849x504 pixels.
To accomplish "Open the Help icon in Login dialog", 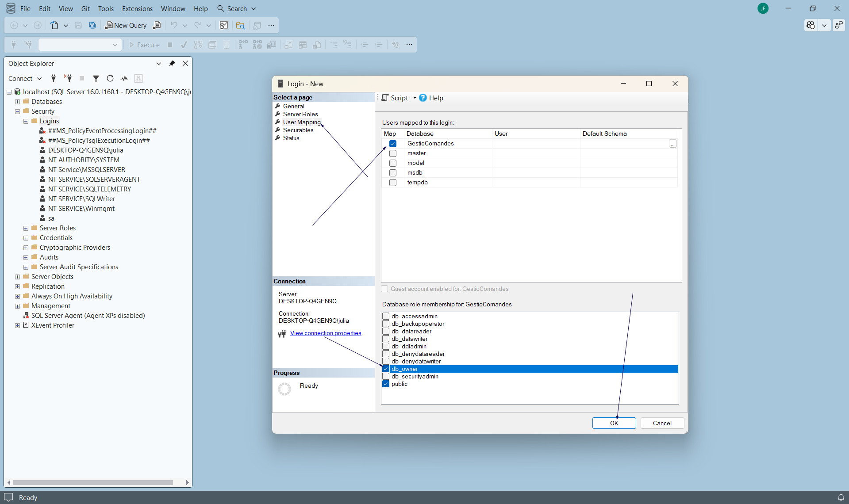I will point(423,98).
